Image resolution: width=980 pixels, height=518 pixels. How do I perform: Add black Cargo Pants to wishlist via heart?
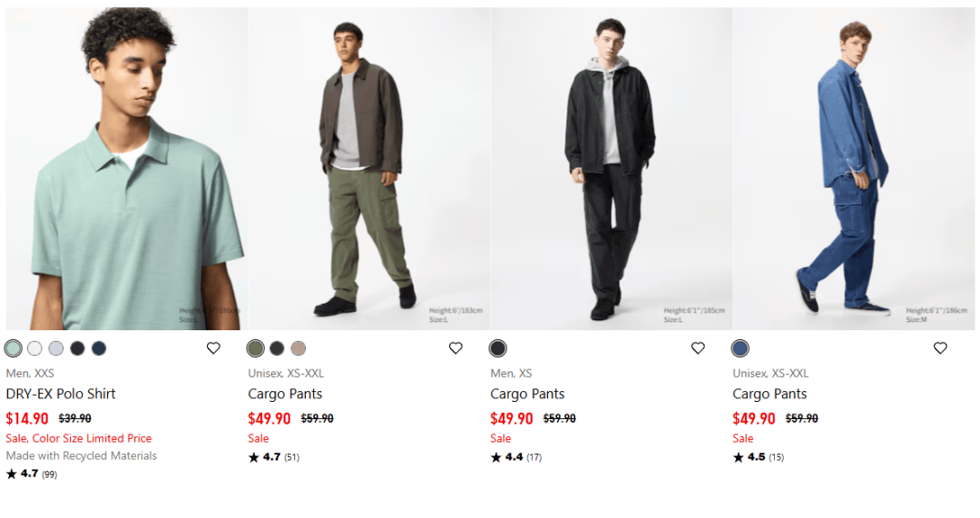click(698, 348)
